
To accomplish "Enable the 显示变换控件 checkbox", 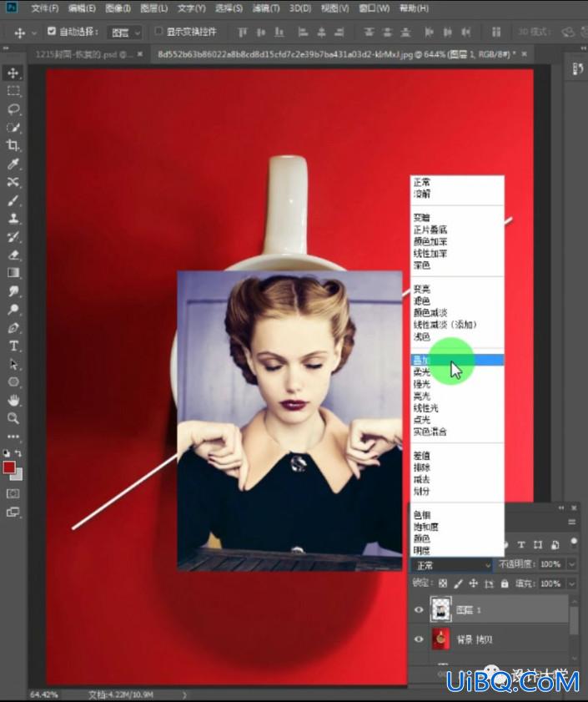I will pos(158,31).
